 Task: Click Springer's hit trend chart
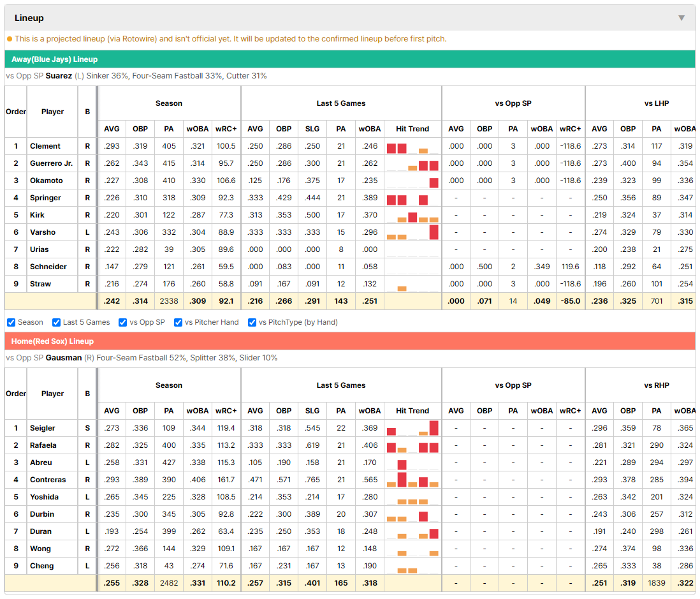click(x=412, y=198)
